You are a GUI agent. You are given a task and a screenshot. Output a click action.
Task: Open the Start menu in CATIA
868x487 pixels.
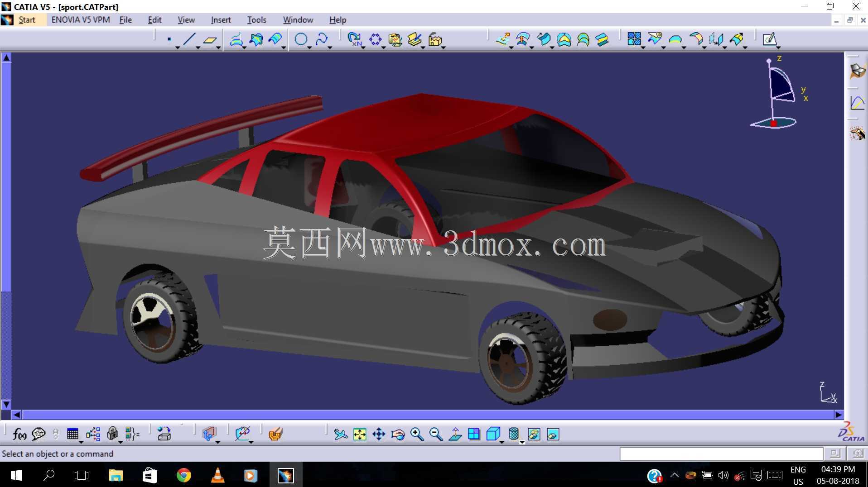pyautogui.click(x=27, y=20)
